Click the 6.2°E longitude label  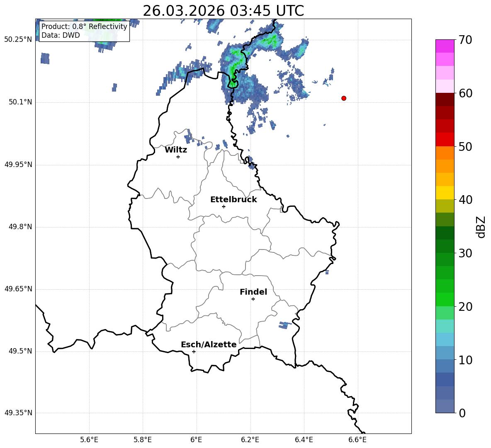[x=250, y=440]
